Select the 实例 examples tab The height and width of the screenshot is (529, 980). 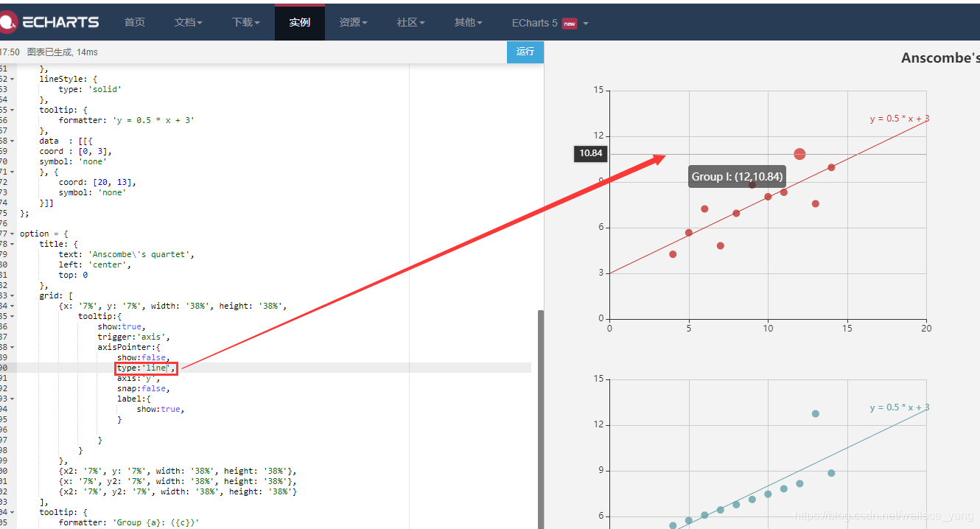(x=300, y=23)
